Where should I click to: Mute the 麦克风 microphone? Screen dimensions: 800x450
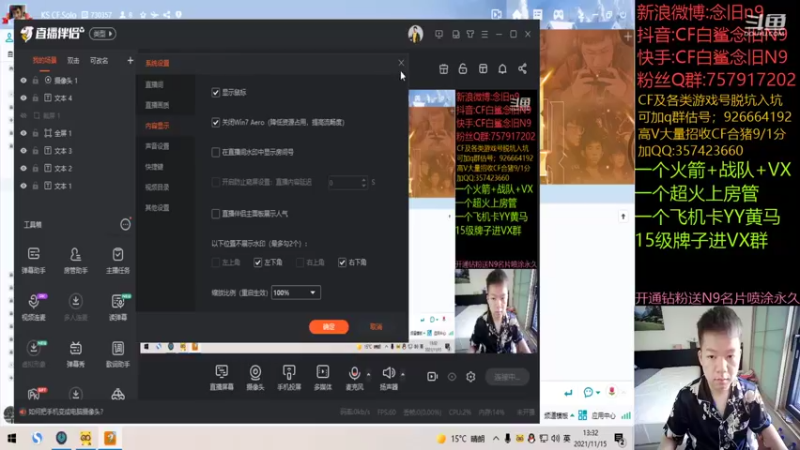pyautogui.click(x=354, y=374)
